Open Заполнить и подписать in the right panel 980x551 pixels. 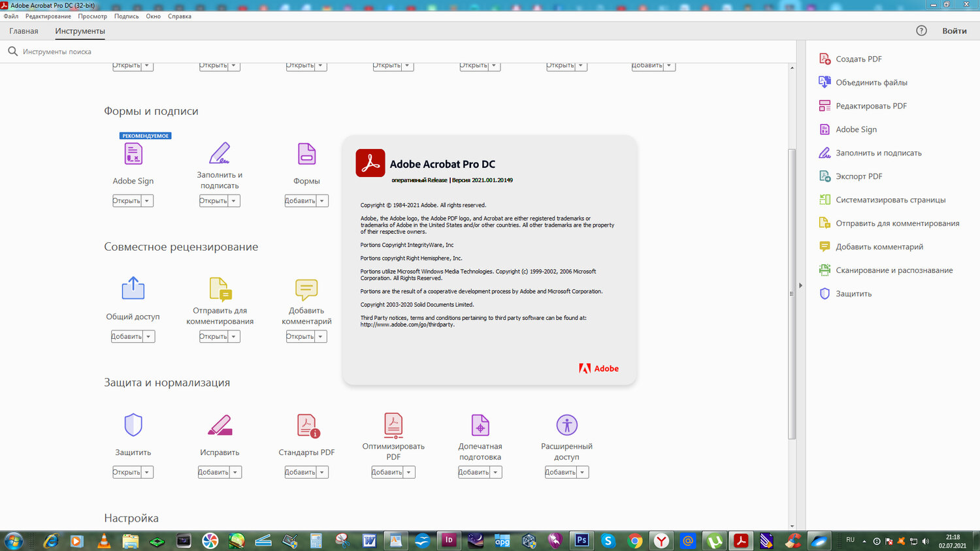(x=870, y=153)
